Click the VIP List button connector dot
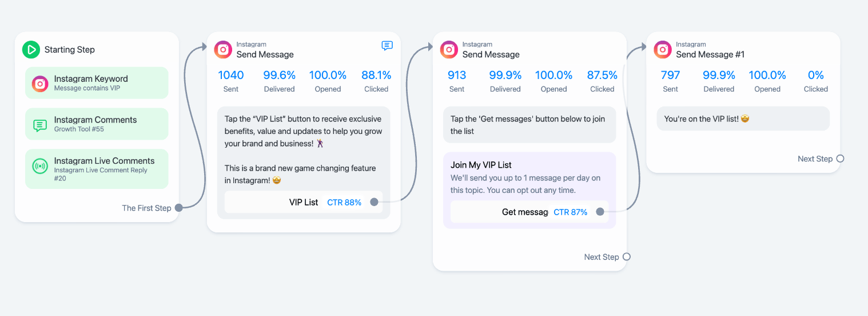 [374, 202]
